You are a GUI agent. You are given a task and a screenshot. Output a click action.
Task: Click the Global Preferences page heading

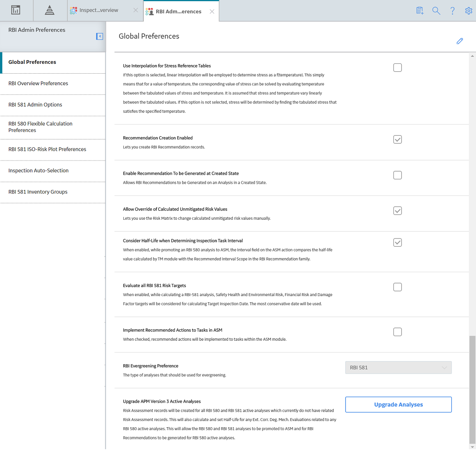149,36
